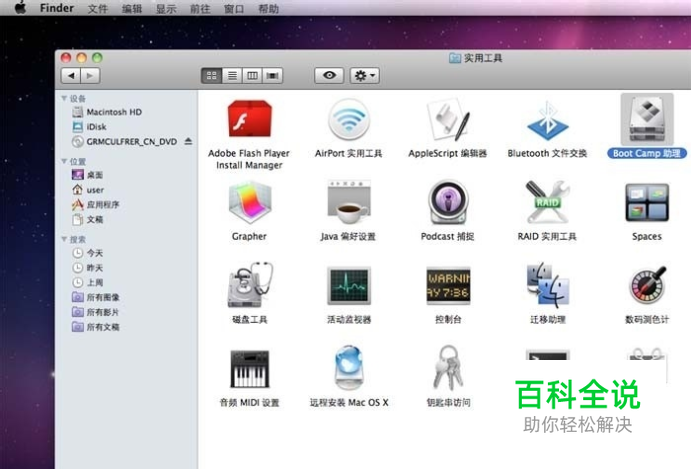
Task: Open the 前往 menu
Action: [200, 8]
